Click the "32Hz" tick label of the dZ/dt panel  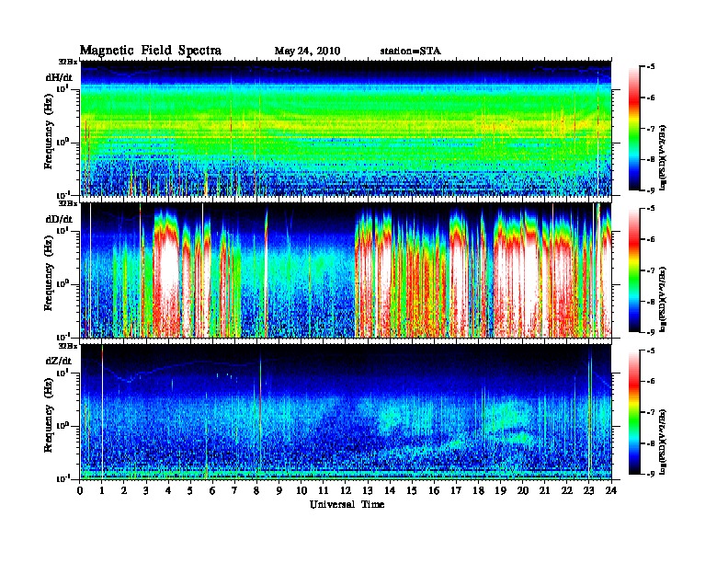[x=68, y=346]
